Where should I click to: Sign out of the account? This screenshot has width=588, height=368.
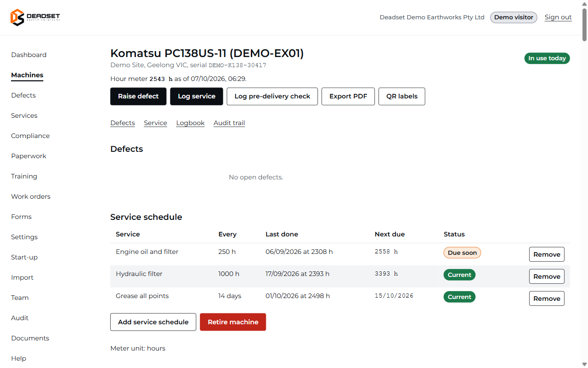[x=558, y=17]
